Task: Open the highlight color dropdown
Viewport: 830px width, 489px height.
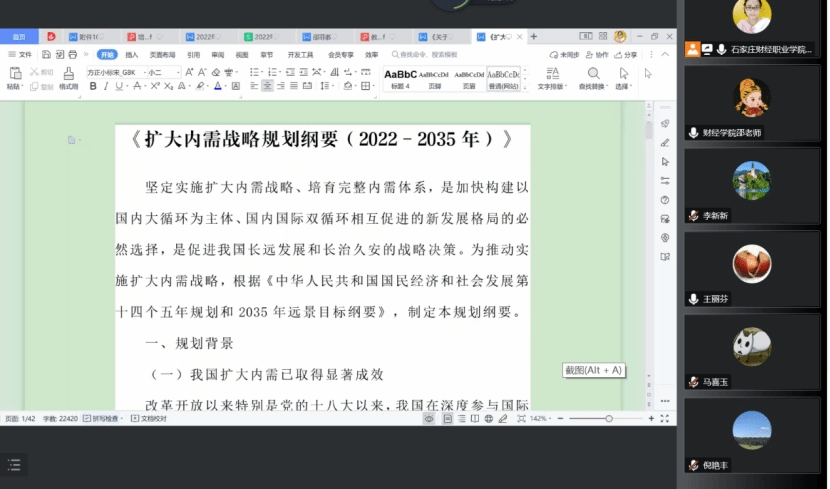Action: pos(207,86)
